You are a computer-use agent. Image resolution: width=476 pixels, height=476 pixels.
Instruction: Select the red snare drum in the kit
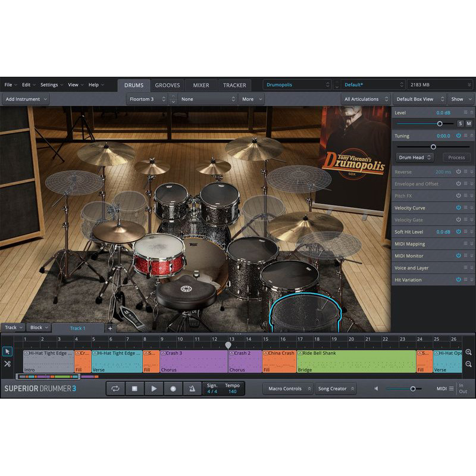[159, 255]
